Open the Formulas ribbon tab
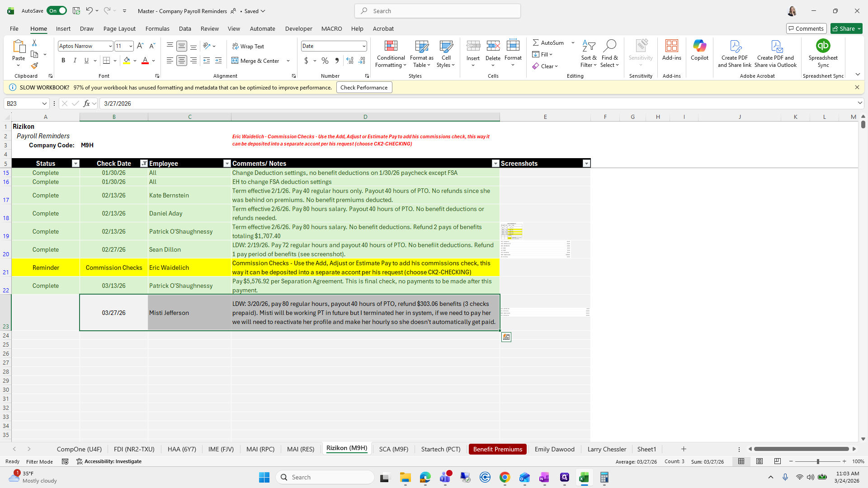 click(x=157, y=28)
